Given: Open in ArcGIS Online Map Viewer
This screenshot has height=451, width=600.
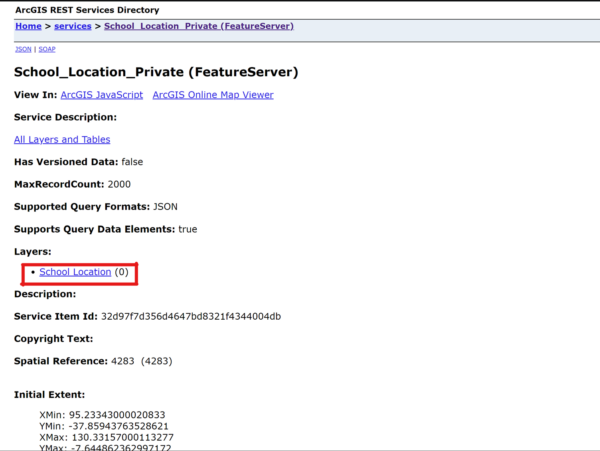Looking at the screenshot, I should pyautogui.click(x=212, y=95).
